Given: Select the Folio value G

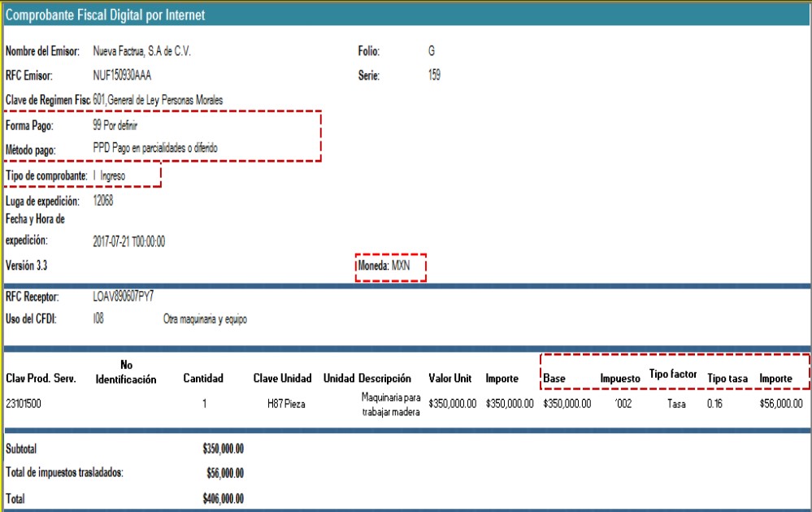Looking at the screenshot, I should point(431,51).
